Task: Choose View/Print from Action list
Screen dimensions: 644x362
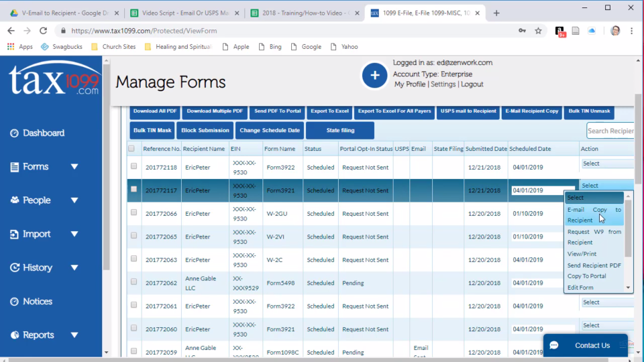Action: point(594,253)
